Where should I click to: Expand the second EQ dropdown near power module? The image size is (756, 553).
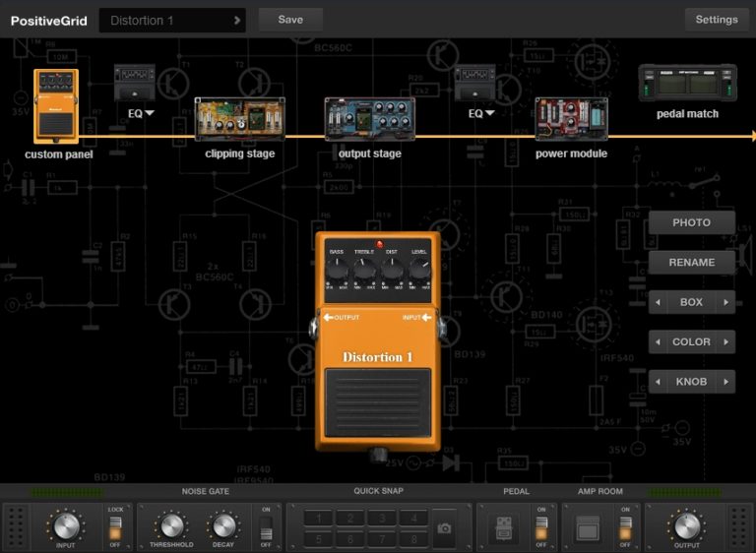coord(490,113)
